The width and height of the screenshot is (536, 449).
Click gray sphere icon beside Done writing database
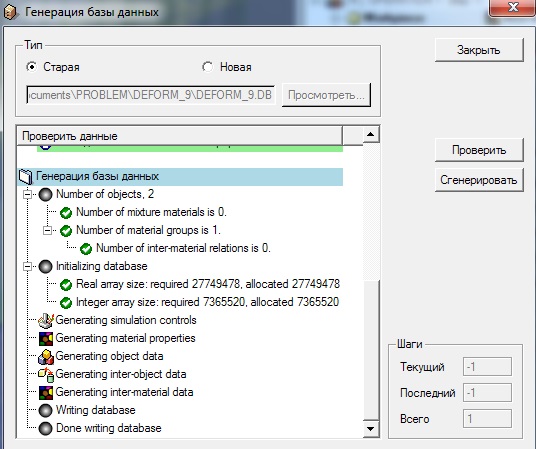pos(45,428)
